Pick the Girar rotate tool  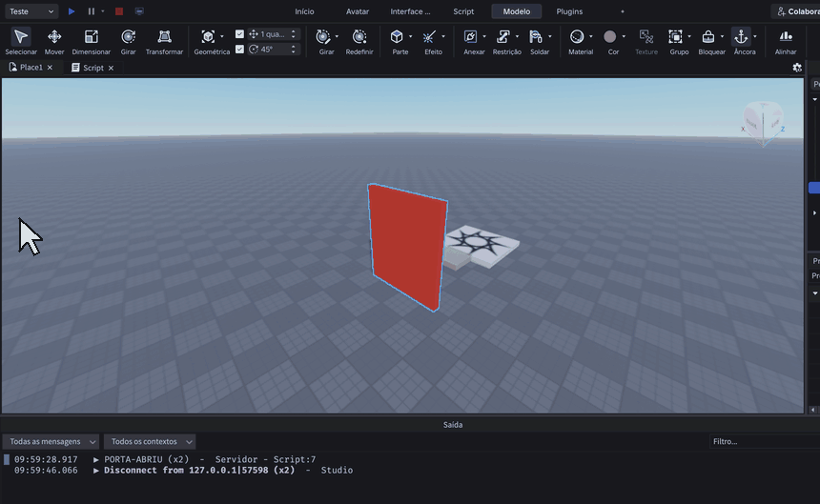[128, 41]
